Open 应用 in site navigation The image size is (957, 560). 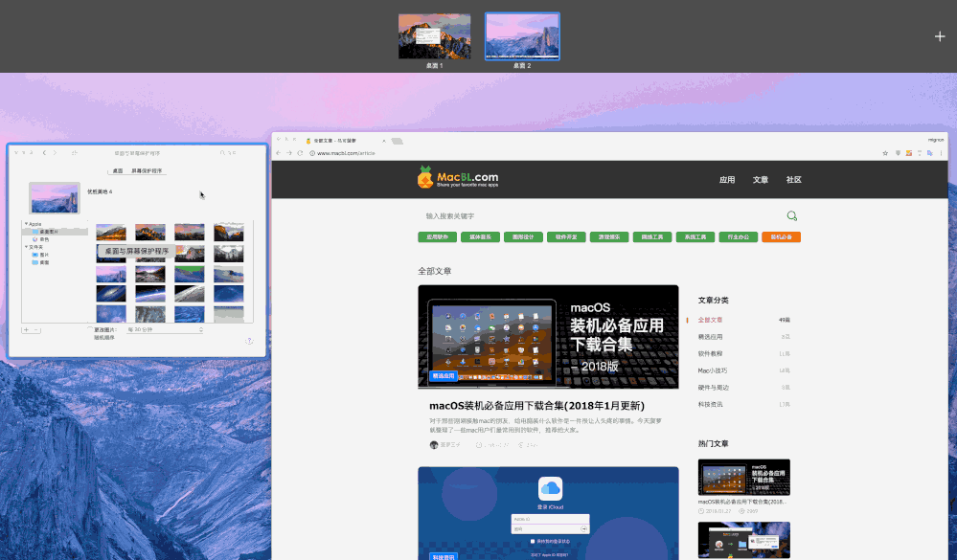(727, 180)
